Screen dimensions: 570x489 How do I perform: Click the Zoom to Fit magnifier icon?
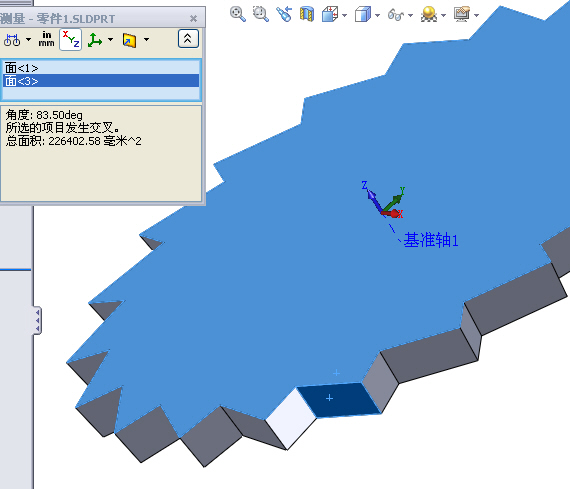pyautogui.click(x=238, y=15)
